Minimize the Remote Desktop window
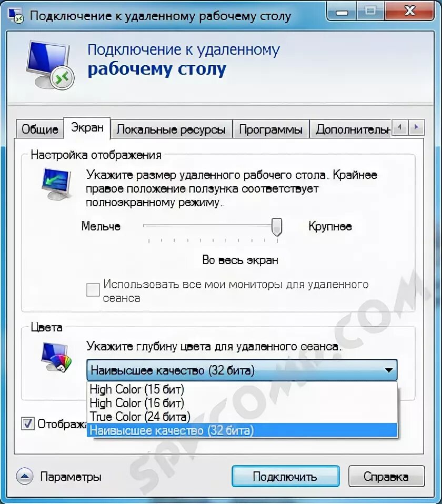The width and height of the screenshot is (442, 504). click(341, 12)
